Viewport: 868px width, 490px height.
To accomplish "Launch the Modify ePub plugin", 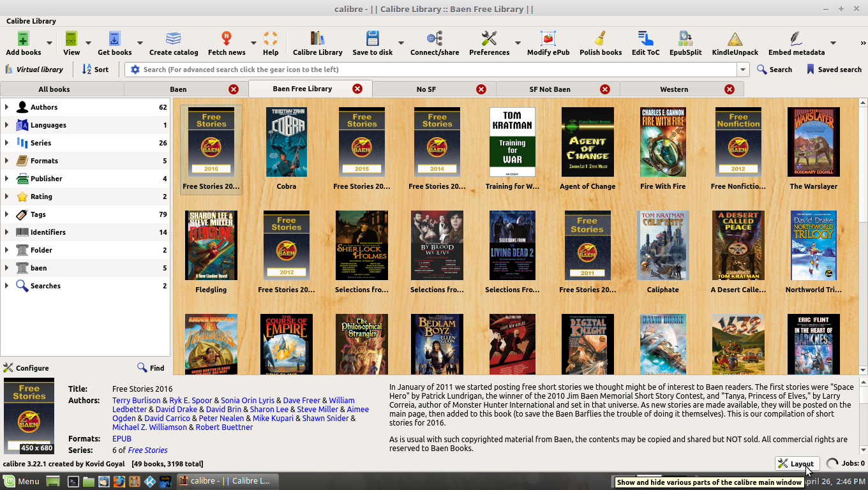I will [x=548, y=43].
